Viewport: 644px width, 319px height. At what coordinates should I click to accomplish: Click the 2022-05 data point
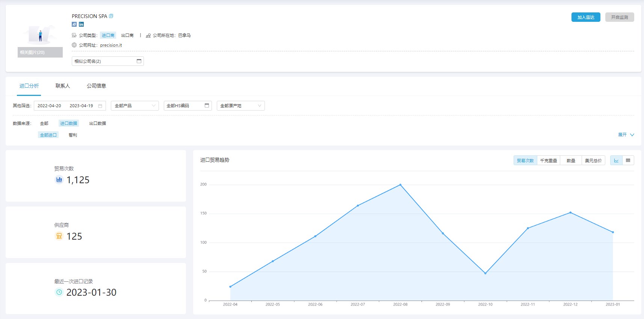pos(273,261)
